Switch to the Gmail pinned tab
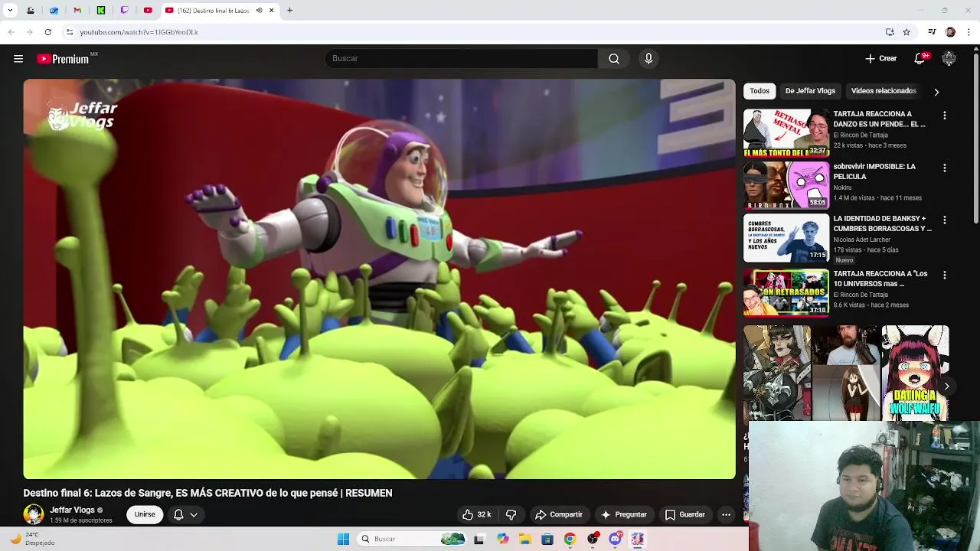Screen dimensions: 980x551 tap(77, 11)
